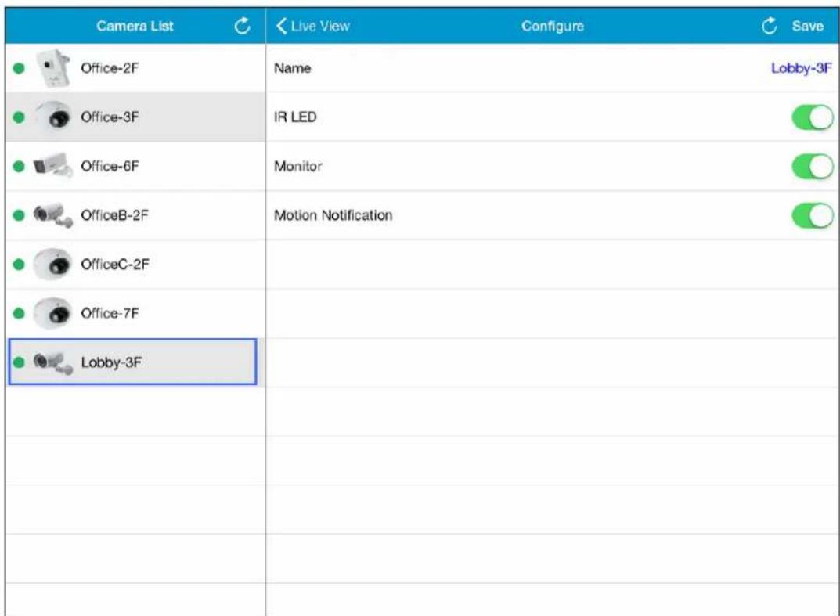Click the Lobby-3F bullet camera icon

(52, 362)
